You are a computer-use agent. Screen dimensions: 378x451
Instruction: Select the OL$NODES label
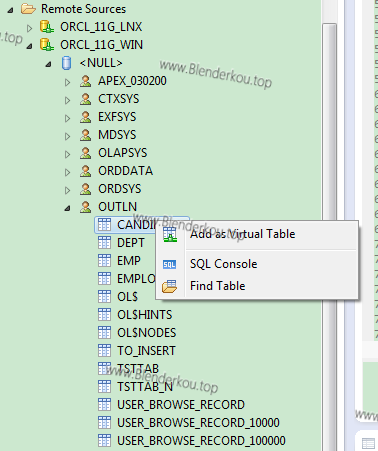147,333
